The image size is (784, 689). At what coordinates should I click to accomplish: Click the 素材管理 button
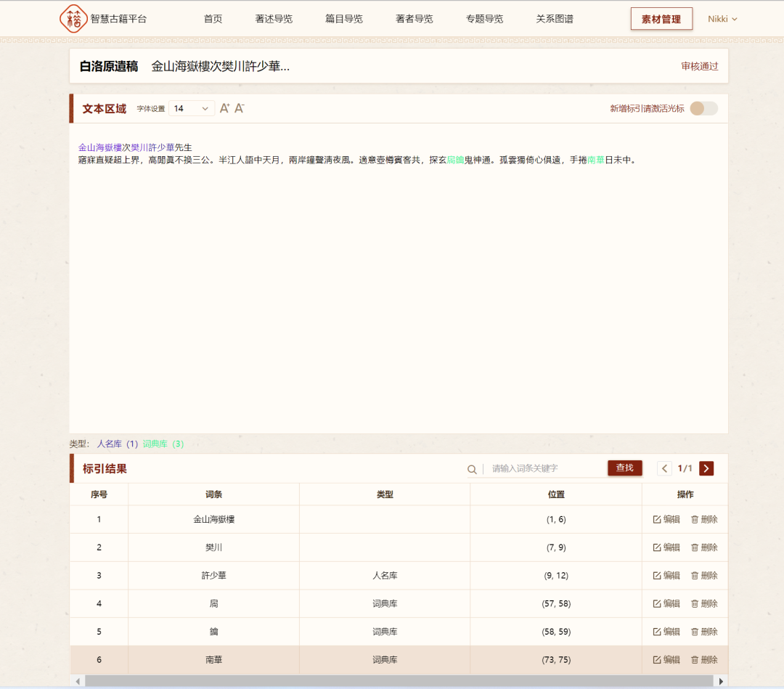(x=661, y=19)
